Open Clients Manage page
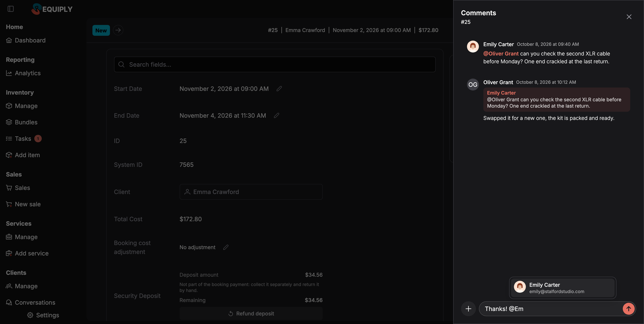This screenshot has height=324, width=644. click(x=22, y=286)
